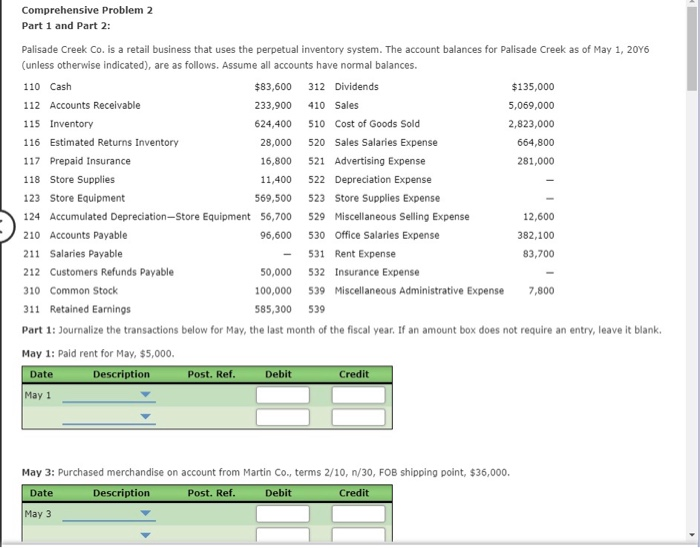Click the Retained Earnings account label
700x548 pixels.
[90, 309]
